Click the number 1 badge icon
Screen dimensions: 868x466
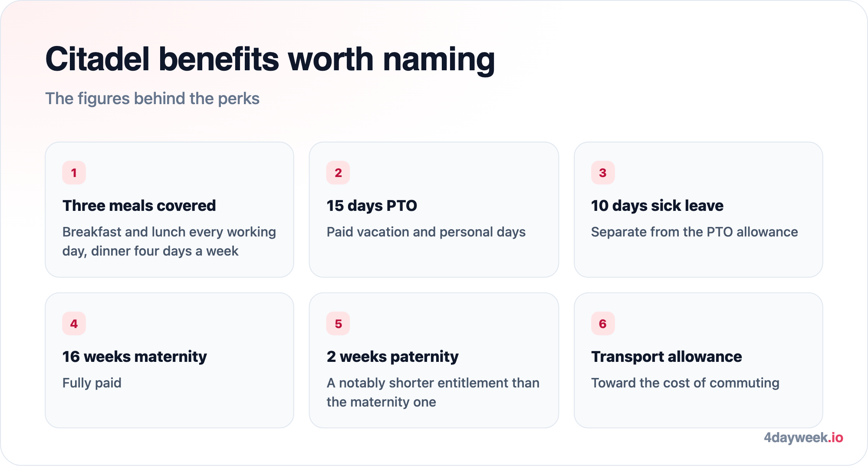(x=74, y=173)
